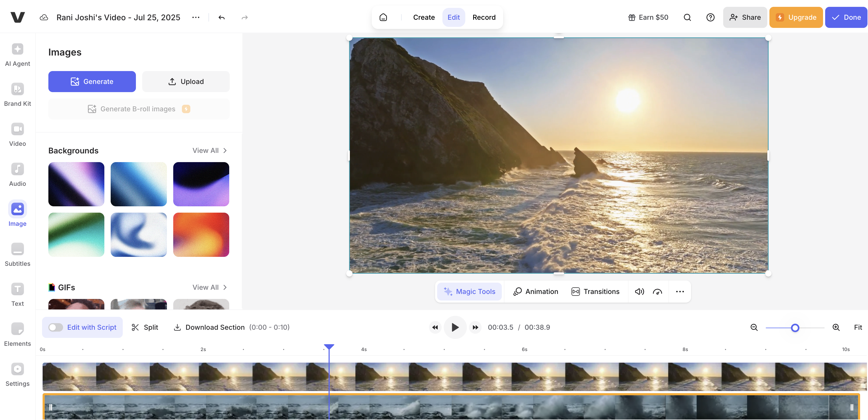
Task: Select the dark navy-violet wave background
Action: [x=201, y=184]
